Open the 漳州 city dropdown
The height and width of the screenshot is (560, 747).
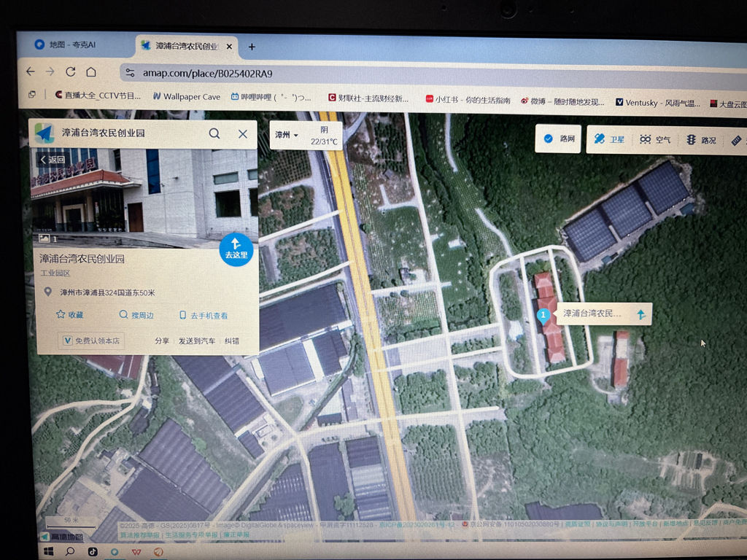286,135
